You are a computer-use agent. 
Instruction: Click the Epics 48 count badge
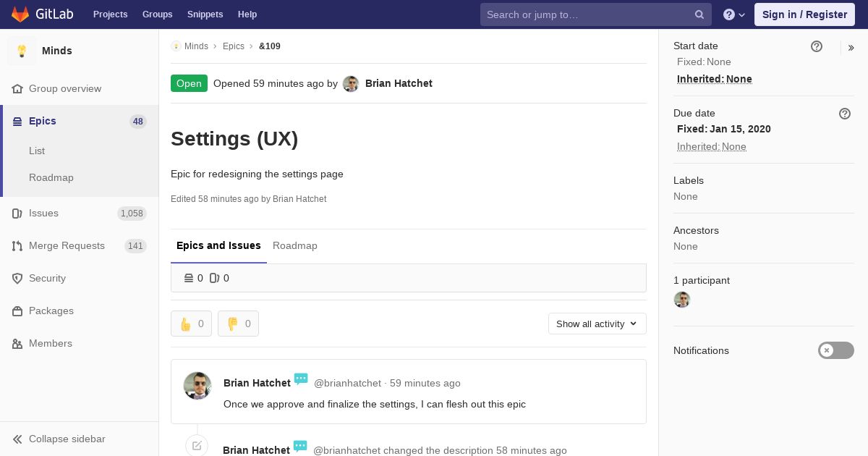pos(138,122)
